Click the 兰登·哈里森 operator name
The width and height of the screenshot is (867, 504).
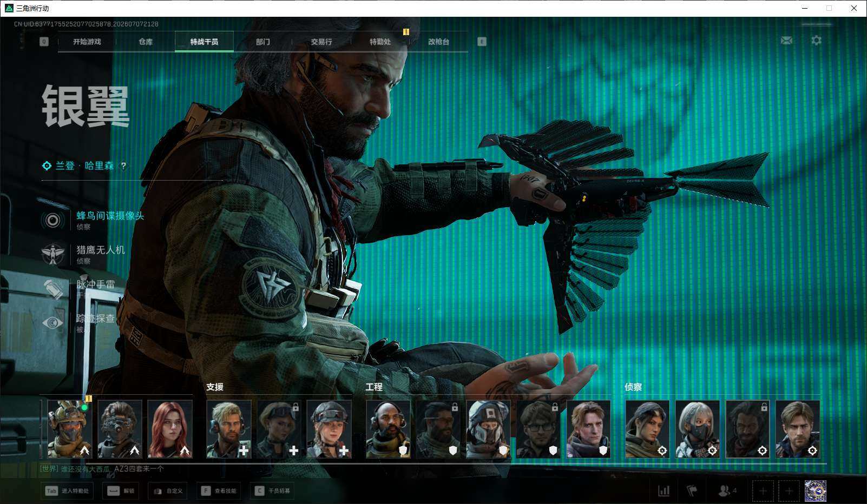coord(85,166)
